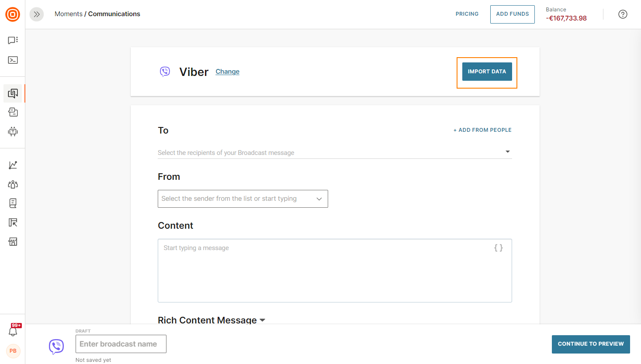Image resolution: width=641 pixels, height=364 pixels.
Task: Open the analytics chart sidebar icon
Action: click(x=13, y=165)
